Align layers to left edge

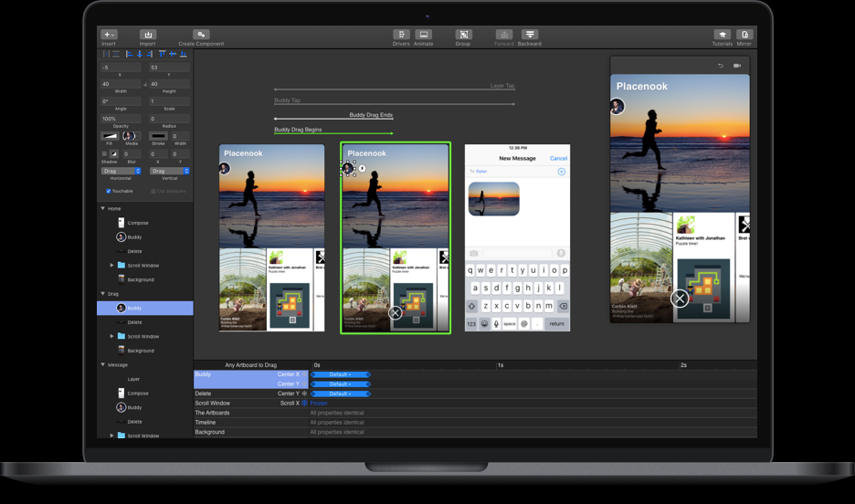(129, 54)
